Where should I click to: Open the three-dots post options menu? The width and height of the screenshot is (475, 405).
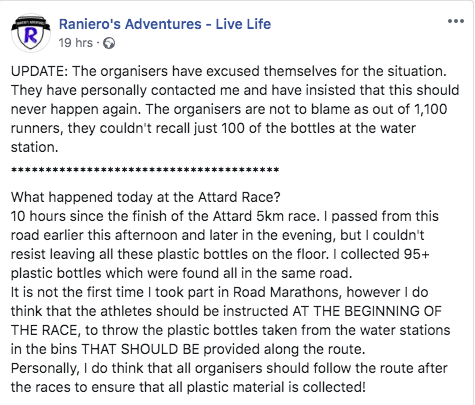[456, 21]
